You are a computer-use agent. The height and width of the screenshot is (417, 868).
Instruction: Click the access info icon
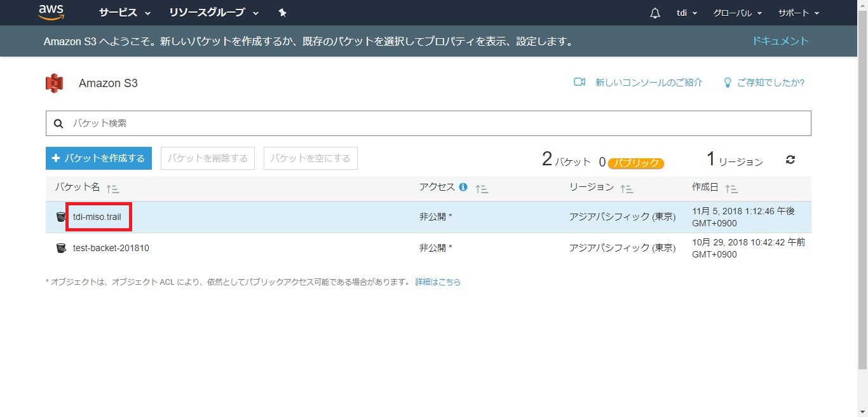tap(463, 187)
